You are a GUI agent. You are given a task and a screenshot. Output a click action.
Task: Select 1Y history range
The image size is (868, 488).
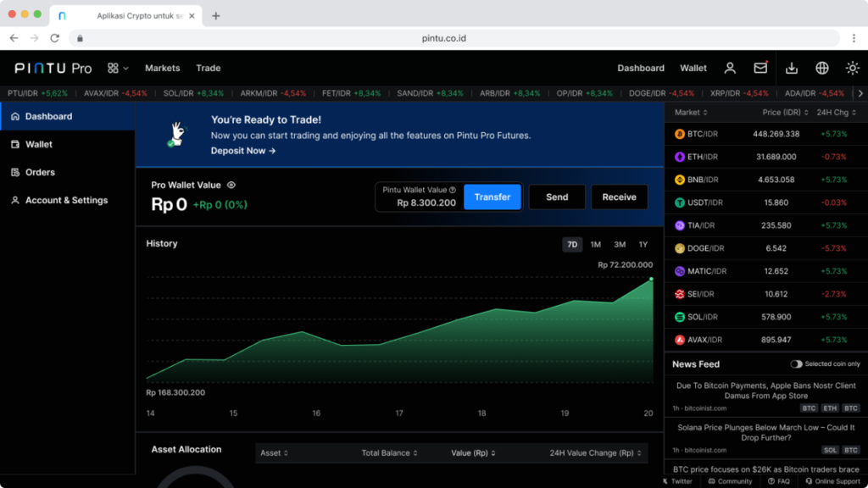point(643,245)
